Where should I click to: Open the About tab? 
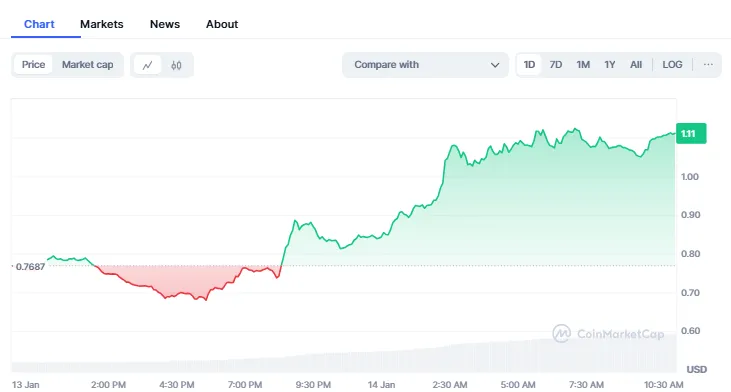tap(222, 24)
